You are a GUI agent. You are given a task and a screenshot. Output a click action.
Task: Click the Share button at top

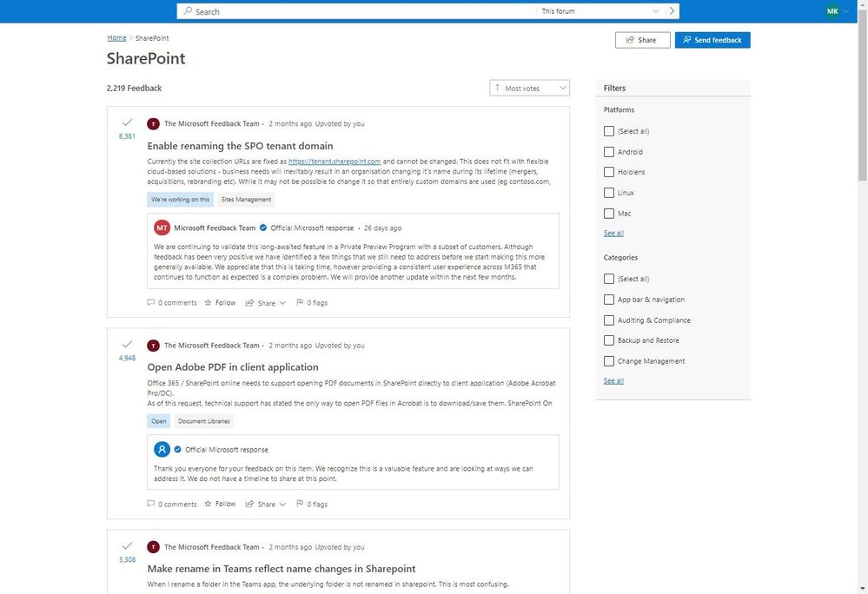click(x=642, y=40)
